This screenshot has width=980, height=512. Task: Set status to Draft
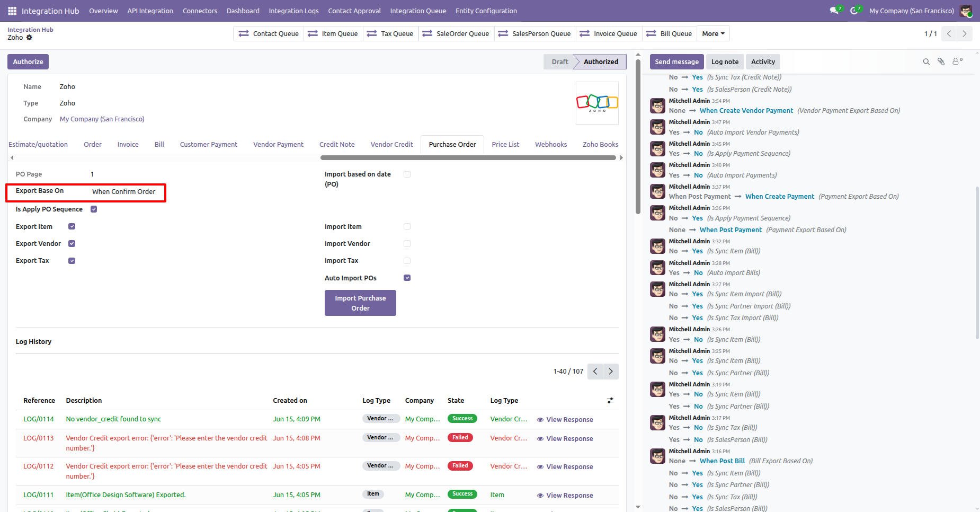point(559,62)
